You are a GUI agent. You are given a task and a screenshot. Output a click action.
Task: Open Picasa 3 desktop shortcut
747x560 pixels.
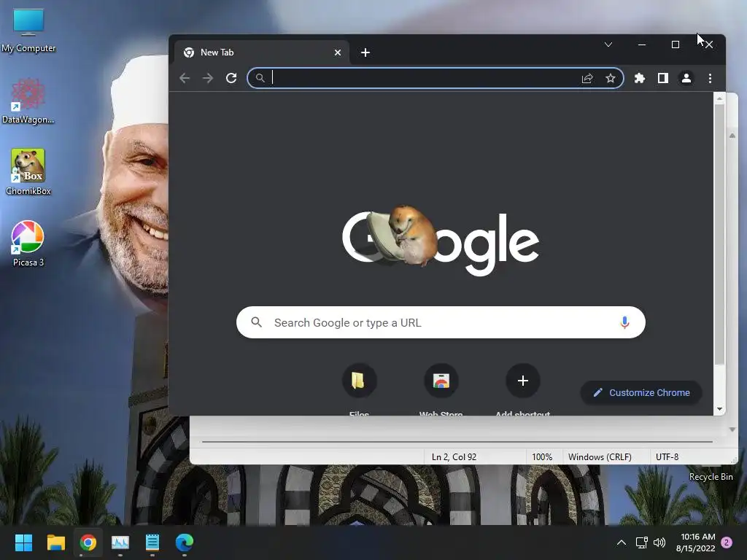pos(28,243)
